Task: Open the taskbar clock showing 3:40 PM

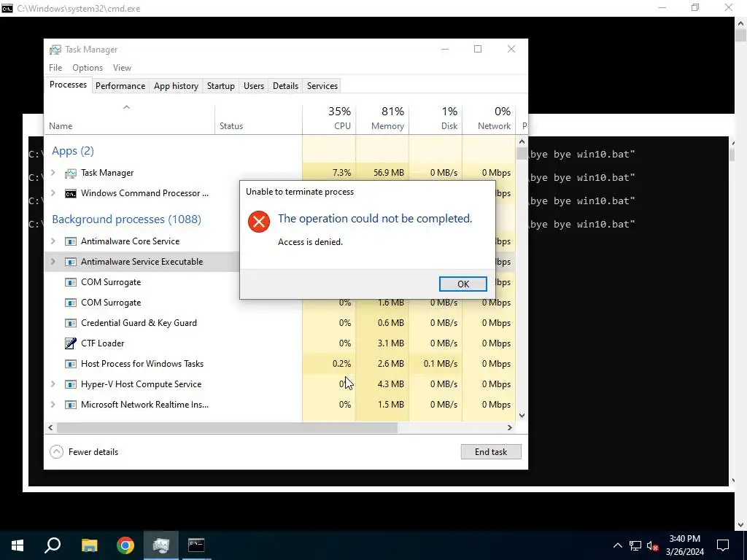Action: pos(684,545)
